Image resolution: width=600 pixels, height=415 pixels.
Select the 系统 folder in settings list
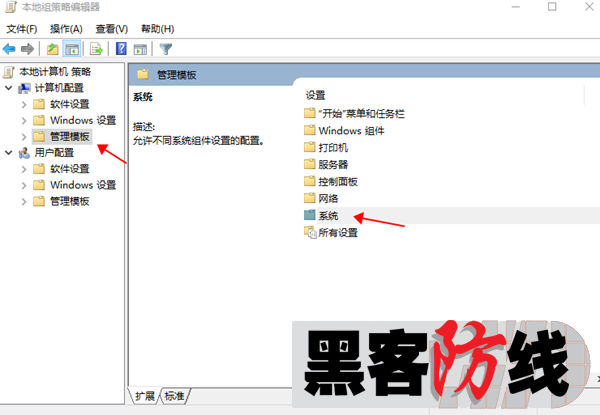(x=328, y=216)
